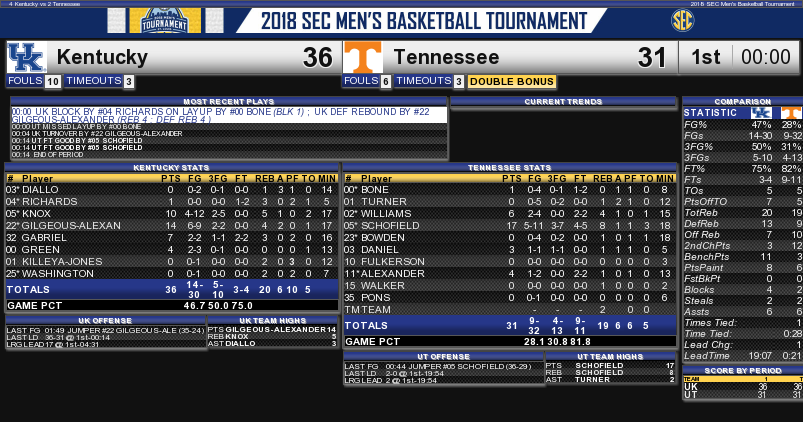Click the UK Team Highs header
Screen dimensions: 803x422
tap(272, 321)
